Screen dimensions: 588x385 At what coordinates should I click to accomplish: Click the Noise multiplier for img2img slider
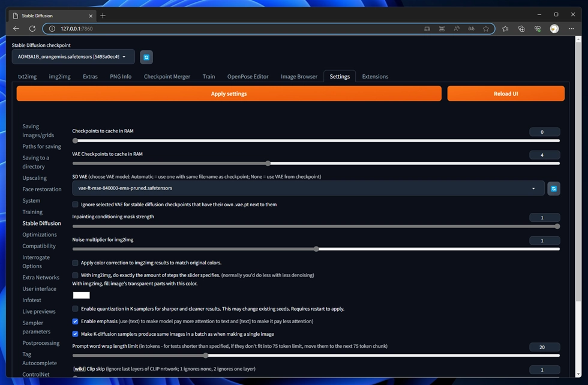click(316, 249)
